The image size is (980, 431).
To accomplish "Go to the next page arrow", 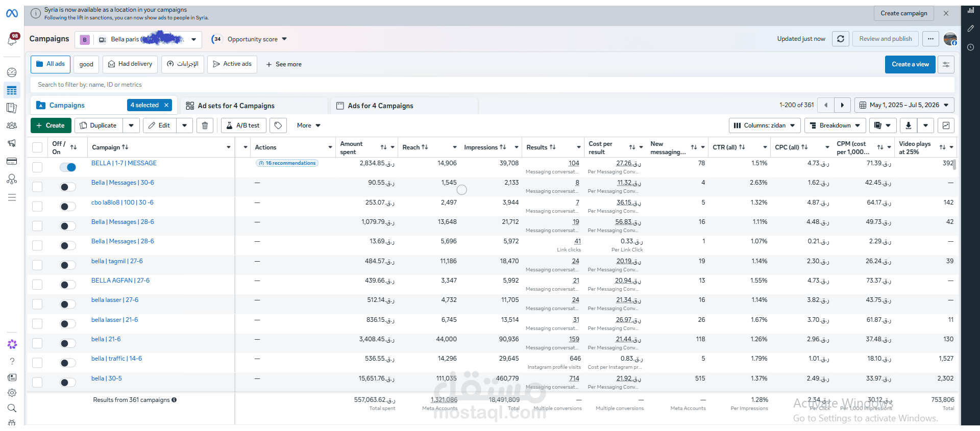I will pyautogui.click(x=842, y=105).
